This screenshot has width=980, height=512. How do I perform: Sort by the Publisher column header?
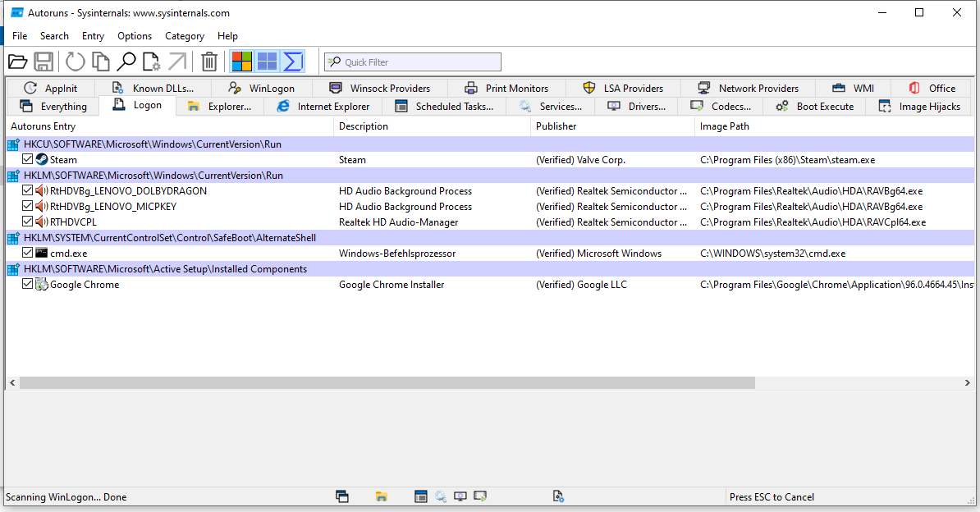[x=612, y=126]
